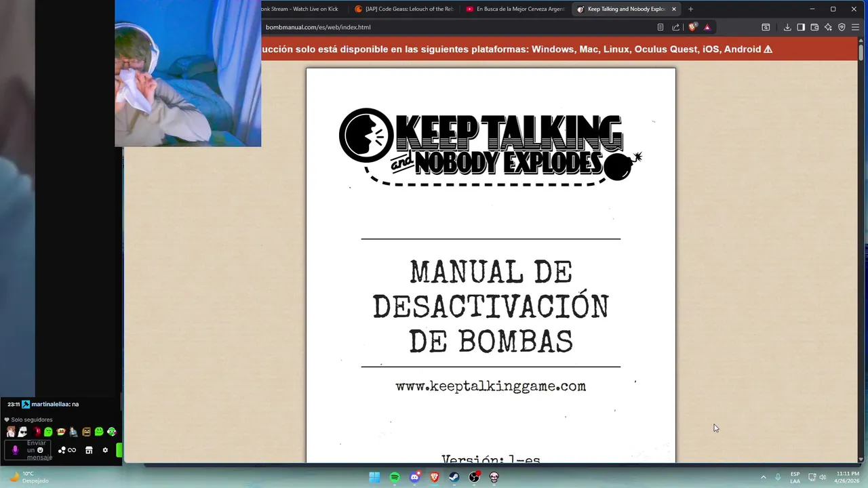868x488 pixels.
Task: Click the Solo seguidores label
Action: (32, 420)
